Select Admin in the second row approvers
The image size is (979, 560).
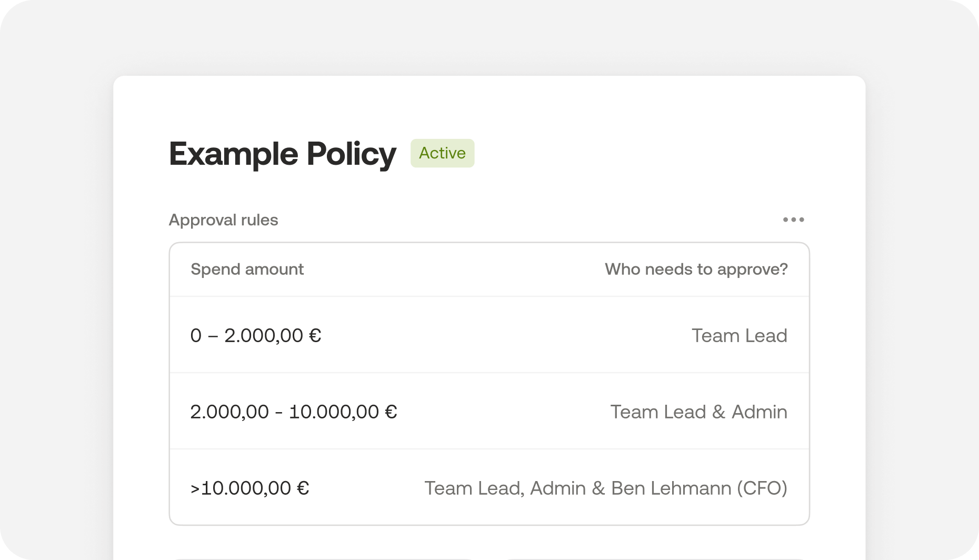[x=760, y=412]
